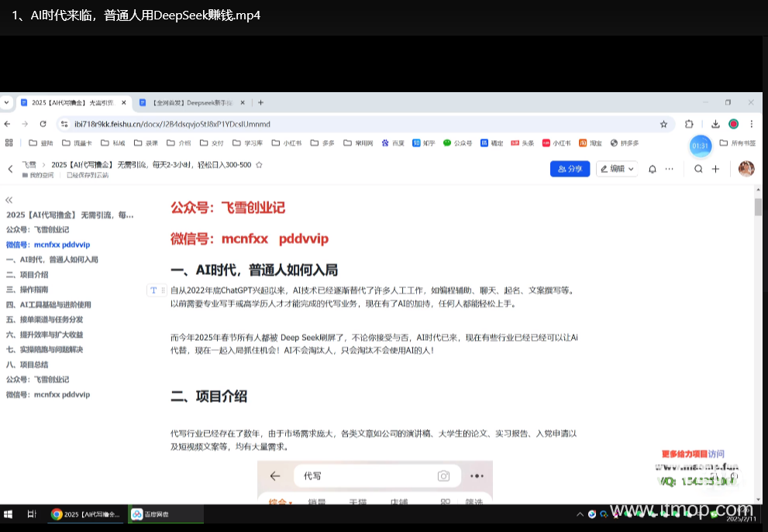This screenshot has height=532, width=768.
Task: Go back with the Feishu back chevron
Action: click(x=10, y=169)
